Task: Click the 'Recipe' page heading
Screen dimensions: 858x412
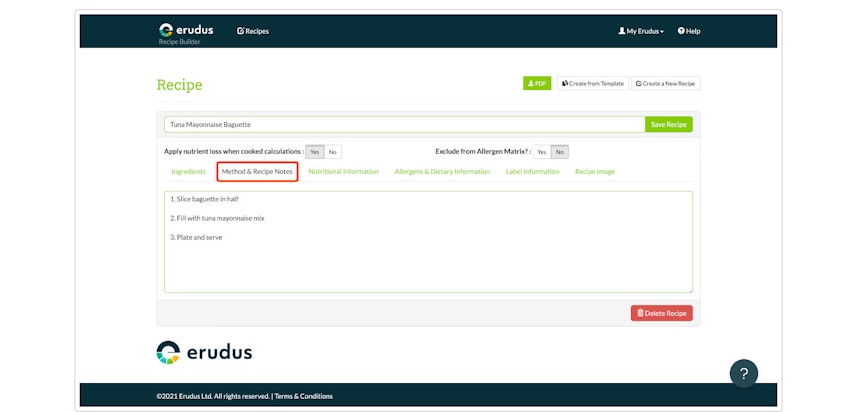Action: pos(179,85)
